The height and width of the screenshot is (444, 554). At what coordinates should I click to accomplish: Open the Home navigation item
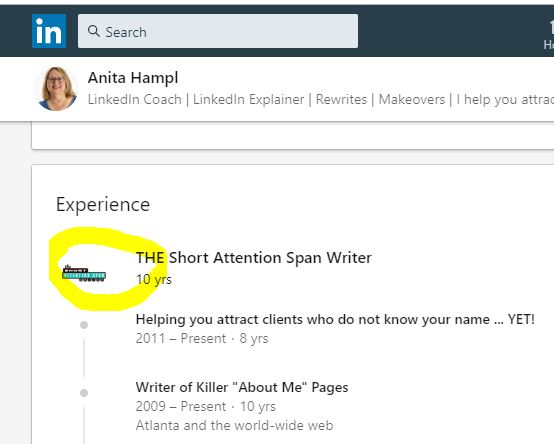[549, 34]
